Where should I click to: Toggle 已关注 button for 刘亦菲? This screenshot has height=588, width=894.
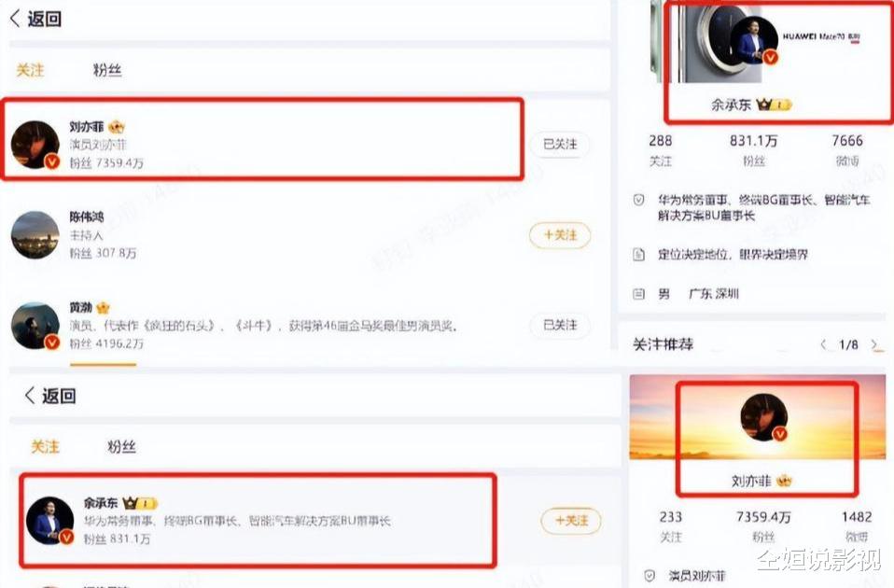point(560,145)
